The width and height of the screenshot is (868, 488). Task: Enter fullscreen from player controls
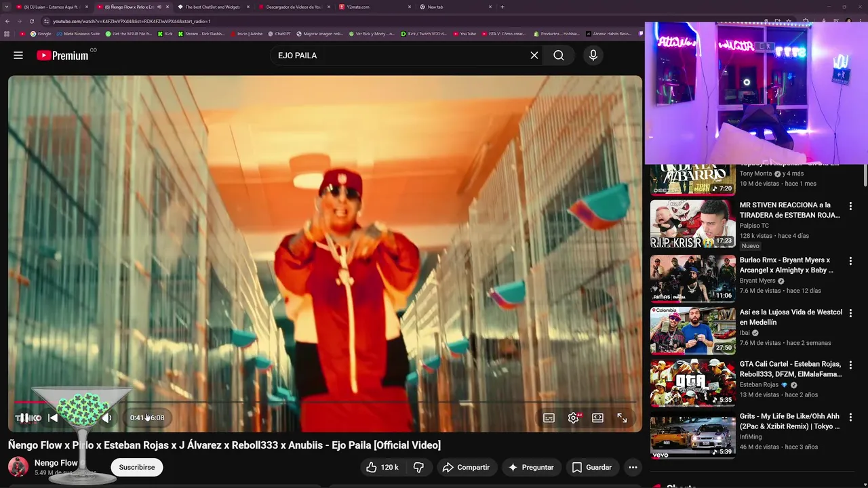[622, 418]
